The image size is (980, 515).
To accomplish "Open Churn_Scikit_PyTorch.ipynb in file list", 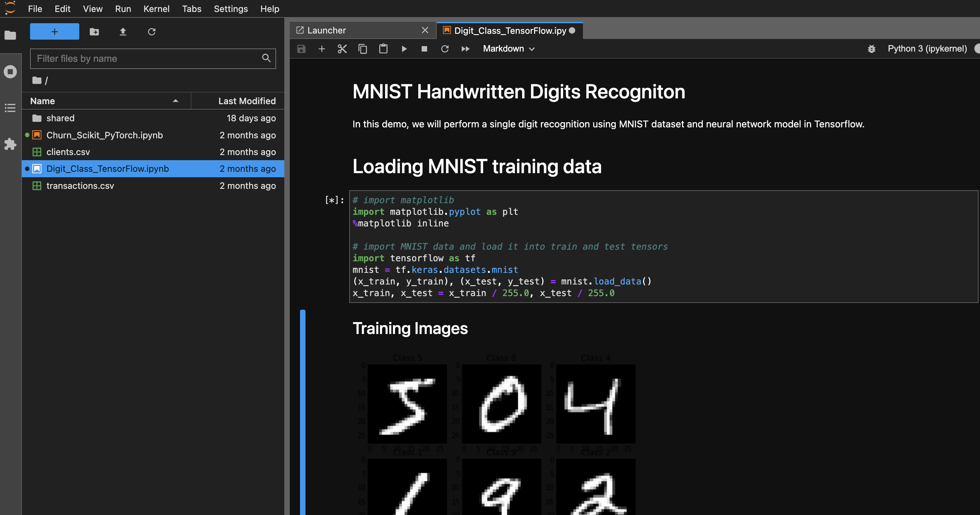I will click(104, 135).
